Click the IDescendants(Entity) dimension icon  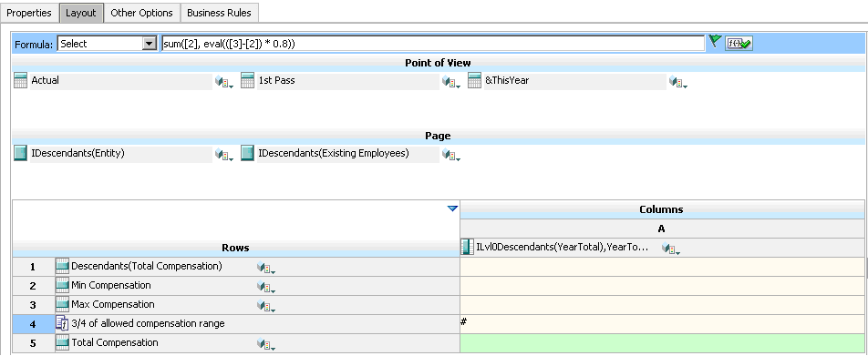point(20,153)
